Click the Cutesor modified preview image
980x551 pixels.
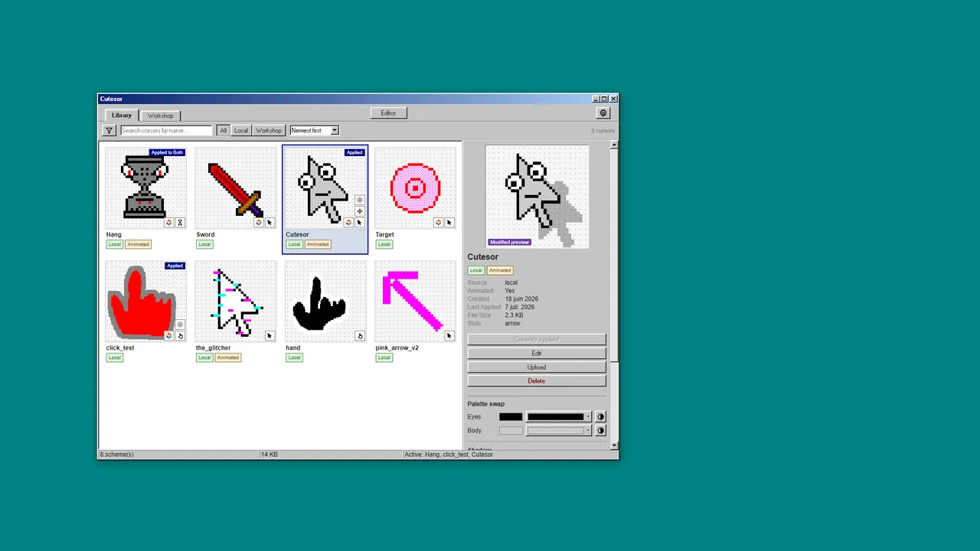coord(537,197)
